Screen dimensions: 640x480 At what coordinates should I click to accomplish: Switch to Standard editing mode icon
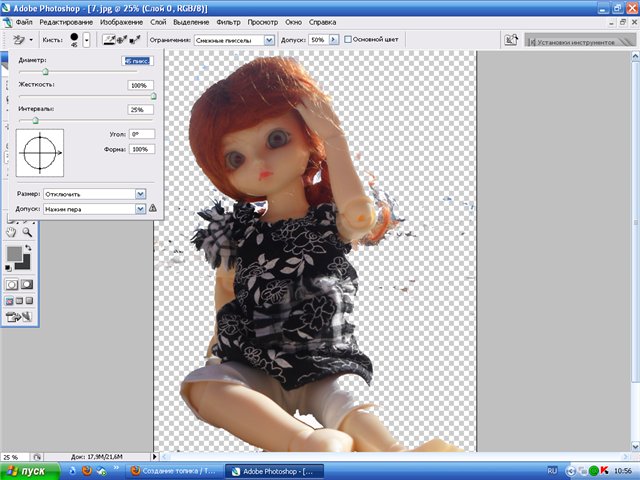point(11,284)
